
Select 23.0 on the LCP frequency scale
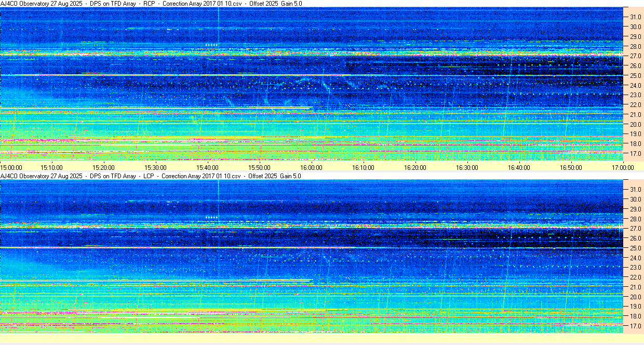coord(636,268)
